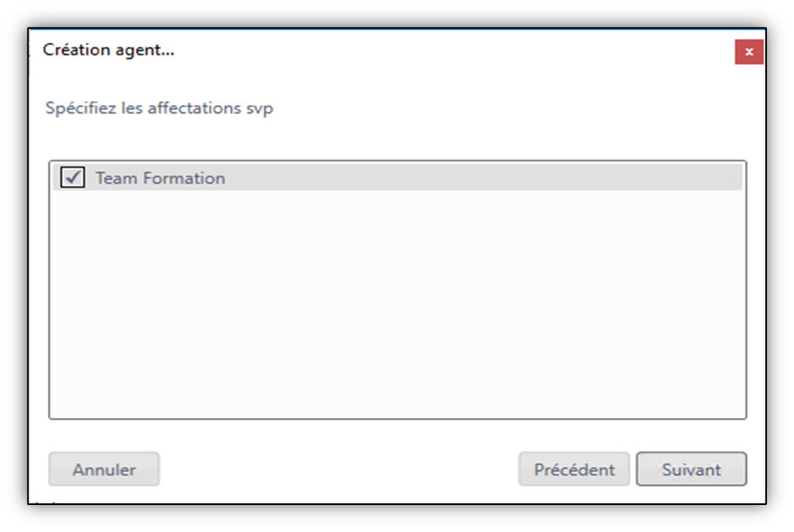Proceed to next step via Suivant
Viewport: 794px width, 532px height.
click(691, 469)
